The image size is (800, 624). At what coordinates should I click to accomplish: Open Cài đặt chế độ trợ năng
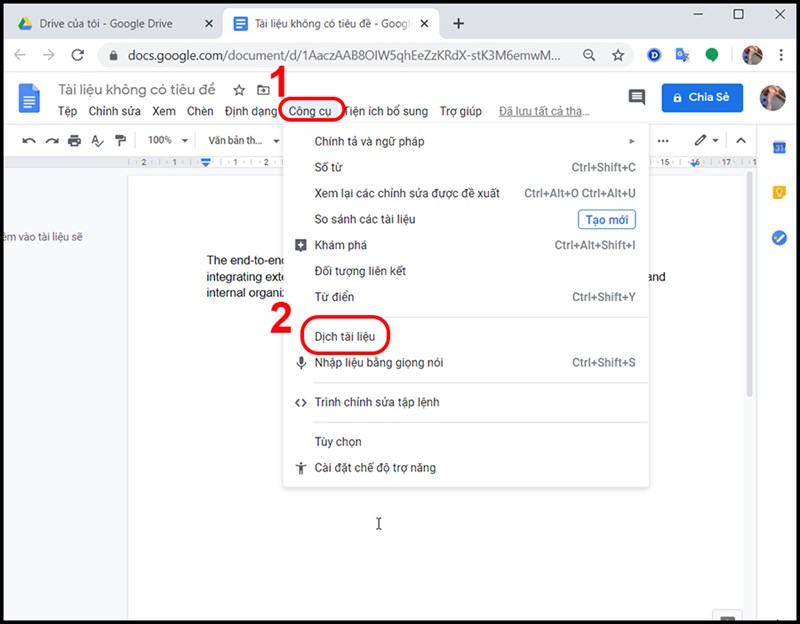[x=466, y=468]
